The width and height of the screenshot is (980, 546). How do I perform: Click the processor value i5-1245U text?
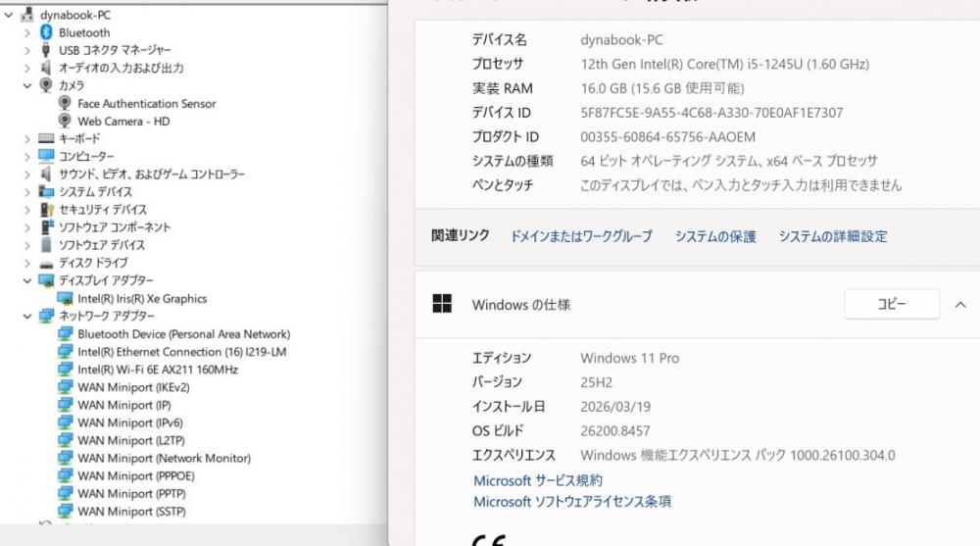tap(725, 64)
